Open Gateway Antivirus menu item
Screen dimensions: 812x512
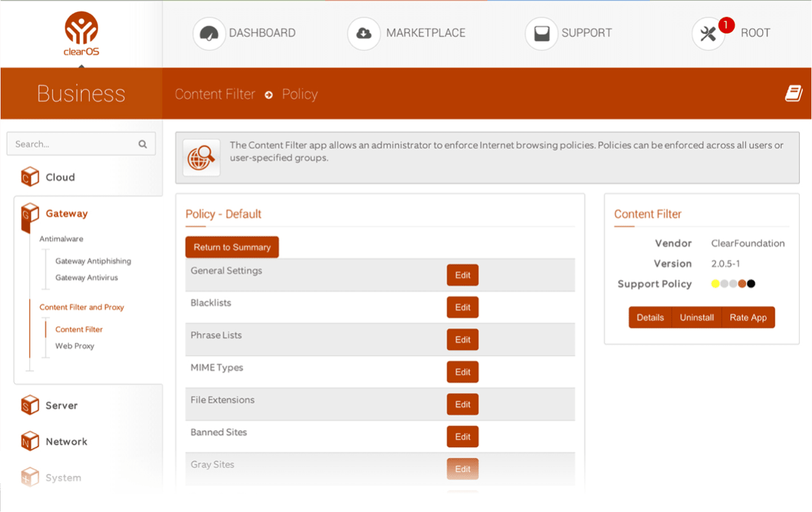pos(87,278)
